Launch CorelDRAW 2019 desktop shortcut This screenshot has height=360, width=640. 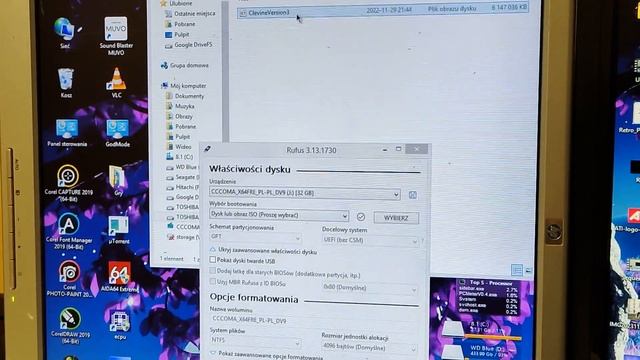tap(70, 326)
